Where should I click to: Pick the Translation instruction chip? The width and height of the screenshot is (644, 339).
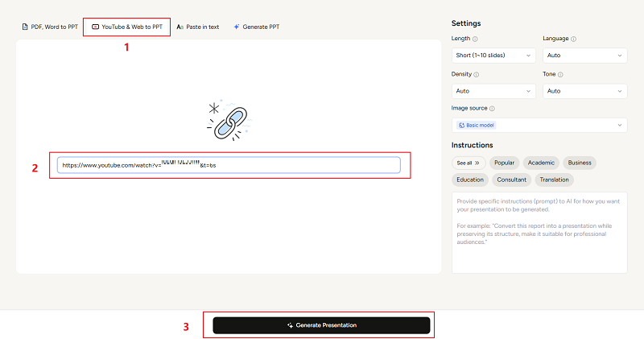554,180
